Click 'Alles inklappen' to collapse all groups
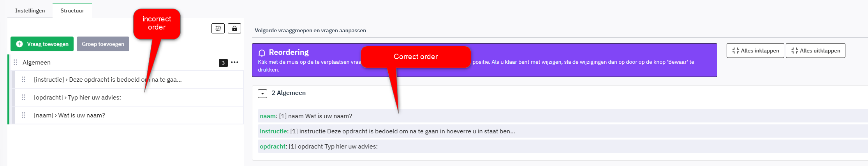 click(755, 51)
